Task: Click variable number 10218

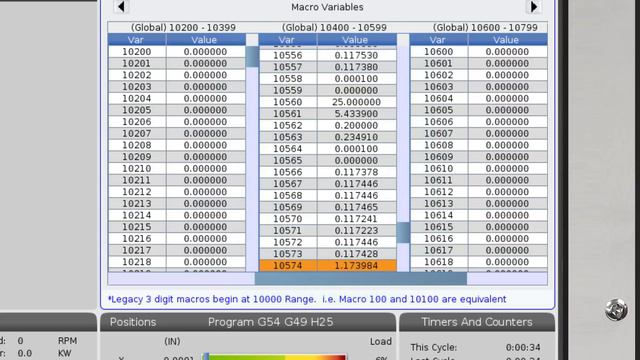Action: pos(137,262)
